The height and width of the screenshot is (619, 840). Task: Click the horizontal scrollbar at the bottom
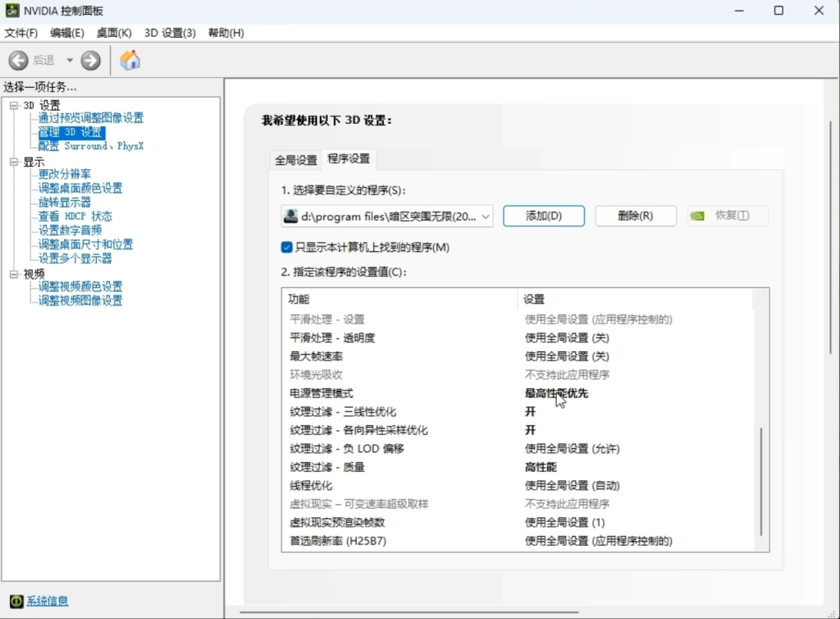pyautogui.click(x=409, y=612)
